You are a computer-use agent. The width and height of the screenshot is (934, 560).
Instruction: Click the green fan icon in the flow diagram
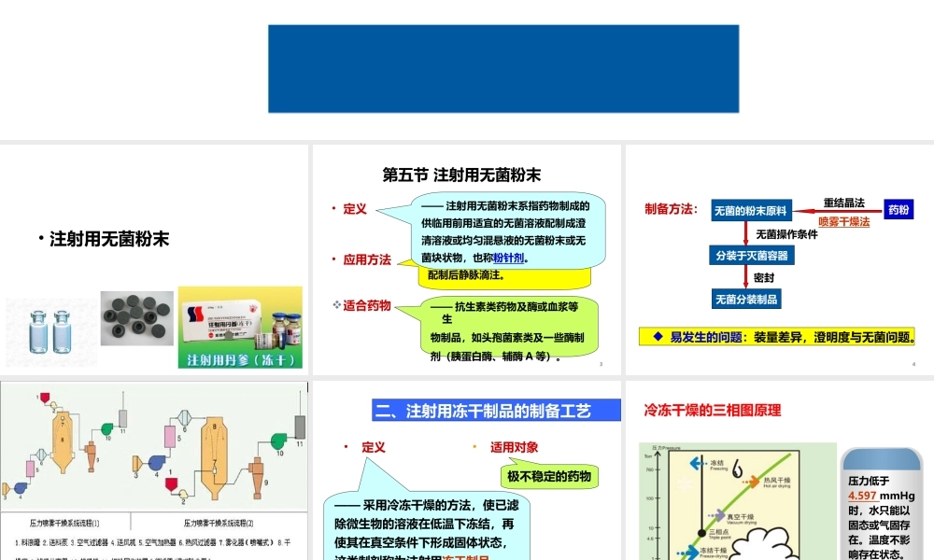[x=106, y=430]
